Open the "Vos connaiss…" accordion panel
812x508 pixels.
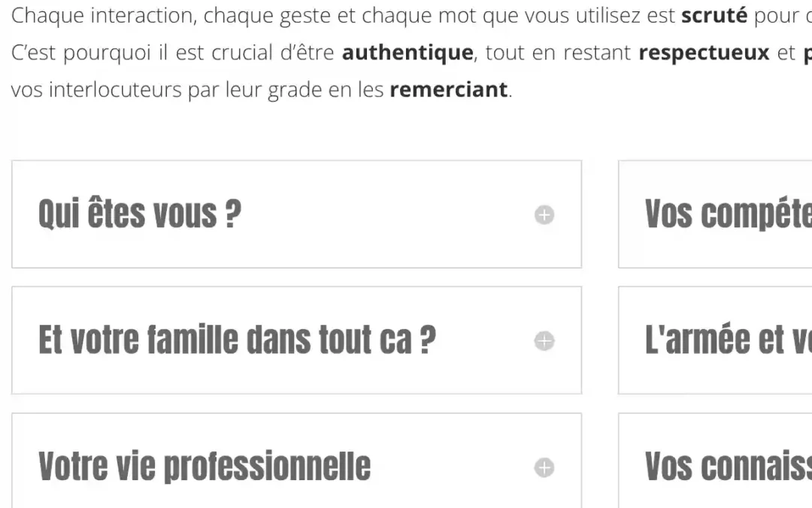(727, 467)
